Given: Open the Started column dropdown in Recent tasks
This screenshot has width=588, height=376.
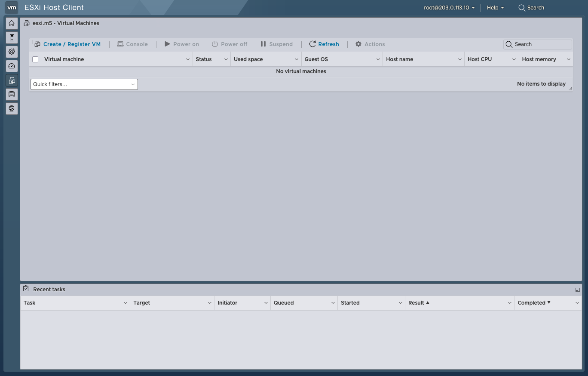Looking at the screenshot, I should tap(401, 303).
